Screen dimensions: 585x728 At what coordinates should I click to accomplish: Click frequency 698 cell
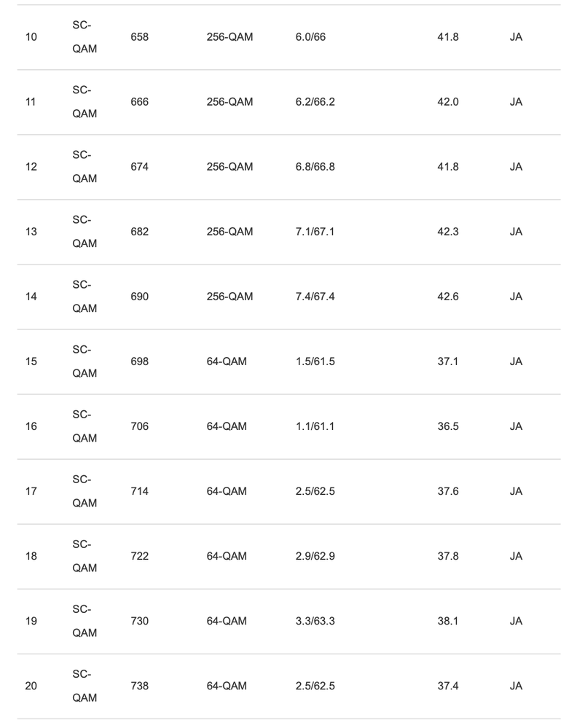tap(139, 361)
